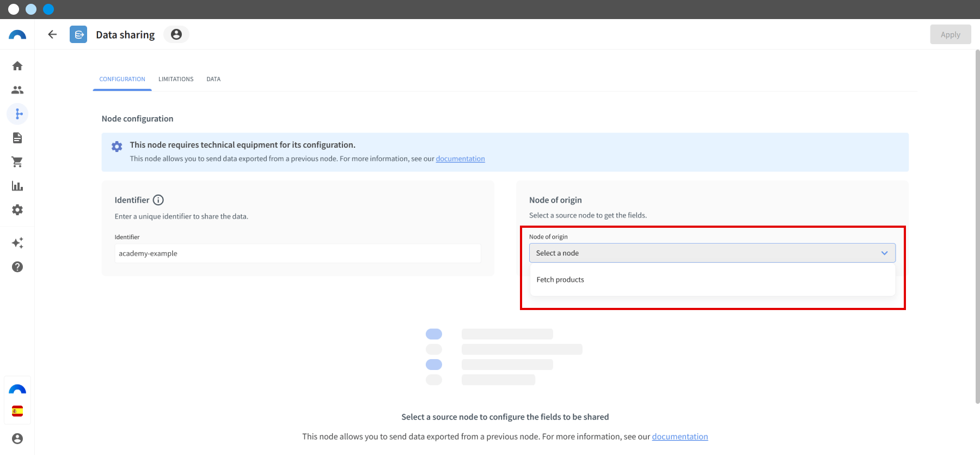Open the Home icon in sidebar
This screenshot has height=455, width=980.
17,66
